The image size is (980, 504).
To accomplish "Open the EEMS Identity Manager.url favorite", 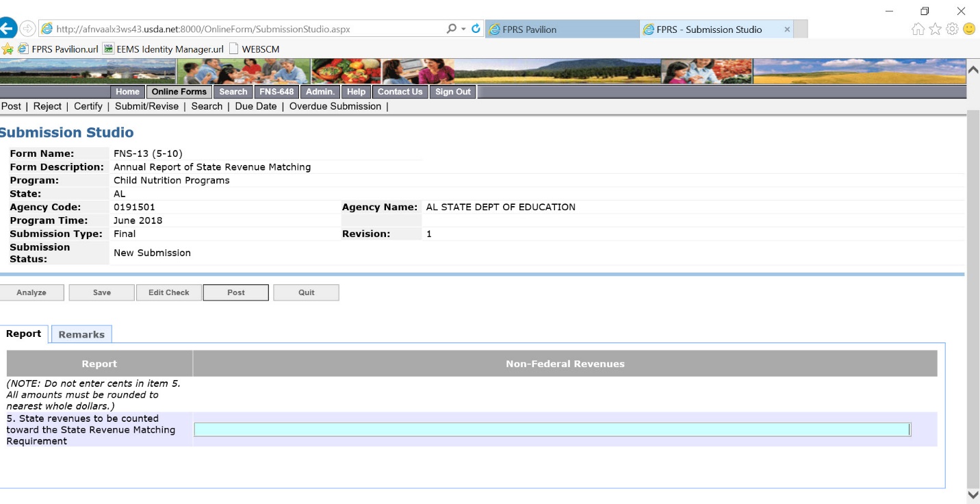I will pos(163,49).
